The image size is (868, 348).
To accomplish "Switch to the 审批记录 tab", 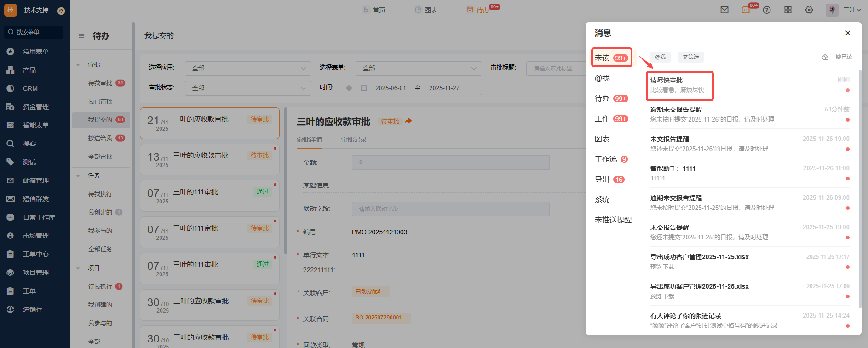I will point(354,139).
